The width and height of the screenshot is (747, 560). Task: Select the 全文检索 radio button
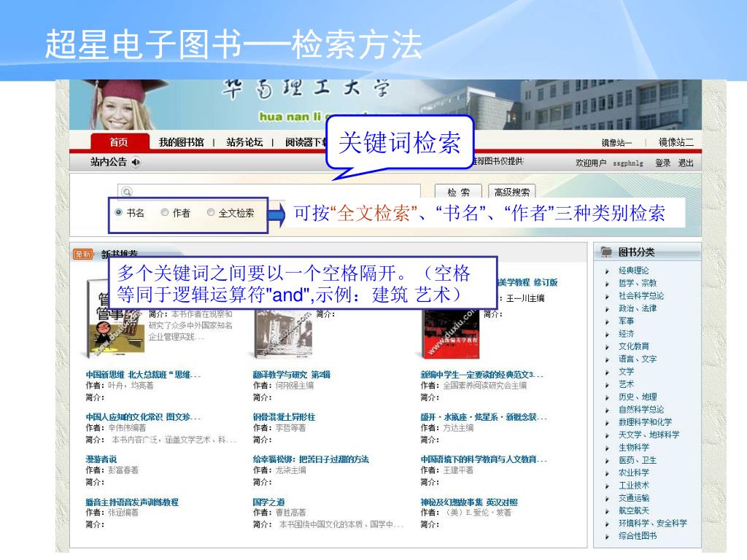[x=211, y=212]
